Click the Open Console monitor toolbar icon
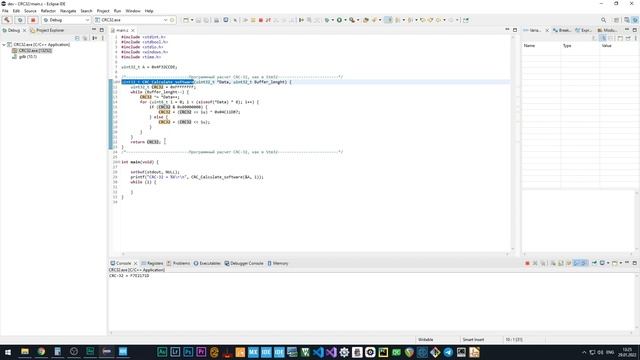640x360 pixels. 225,20
